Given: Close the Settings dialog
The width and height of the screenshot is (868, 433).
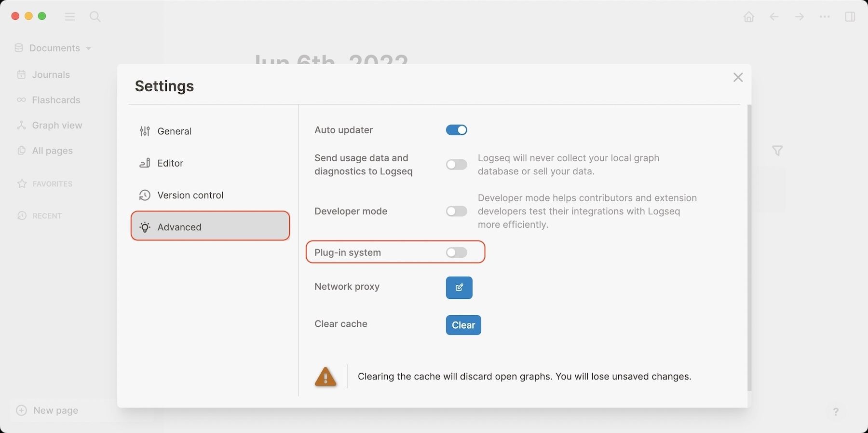Looking at the screenshot, I should click(x=737, y=77).
